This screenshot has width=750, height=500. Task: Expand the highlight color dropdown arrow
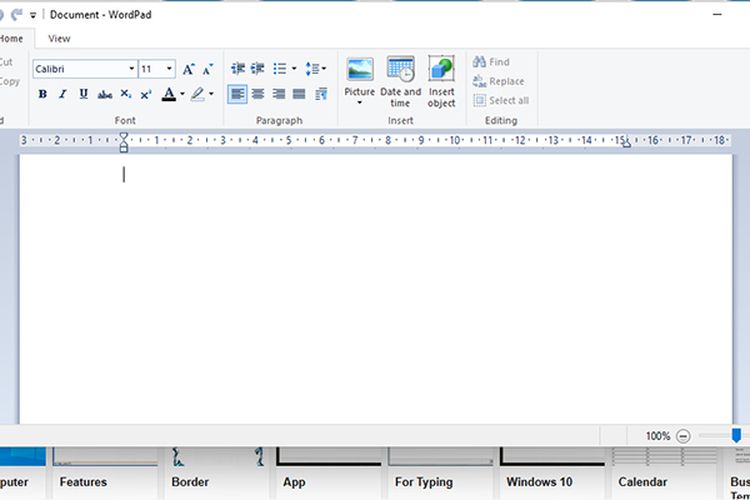(x=211, y=94)
